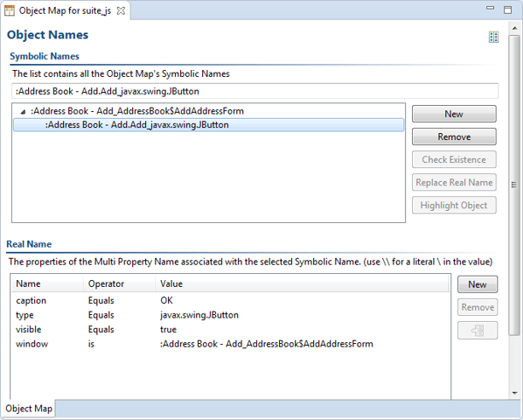Switch to the Object Map bottom tab

point(29,409)
